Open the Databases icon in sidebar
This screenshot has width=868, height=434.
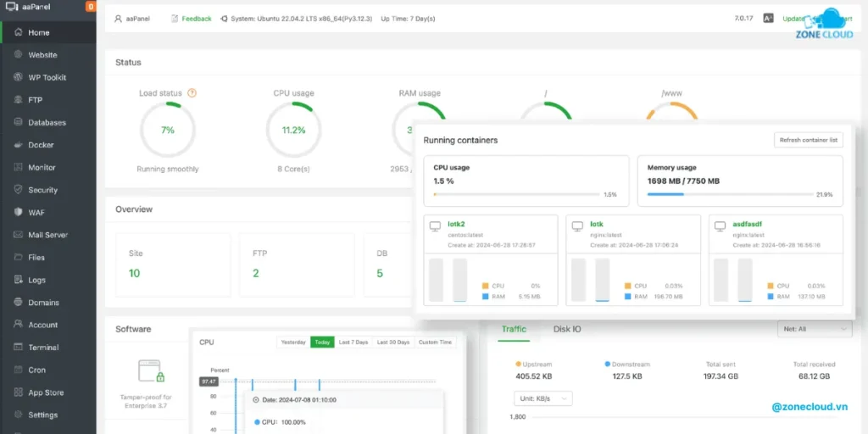[x=19, y=122]
